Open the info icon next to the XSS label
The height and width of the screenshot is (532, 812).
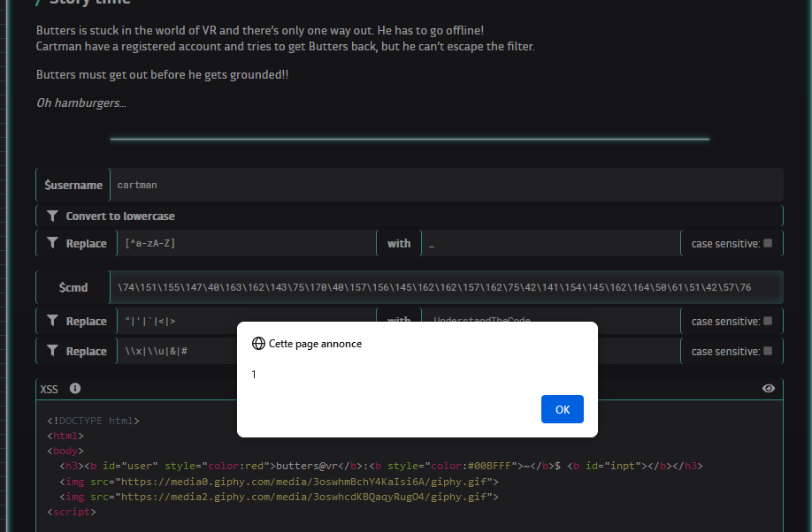tap(75, 388)
